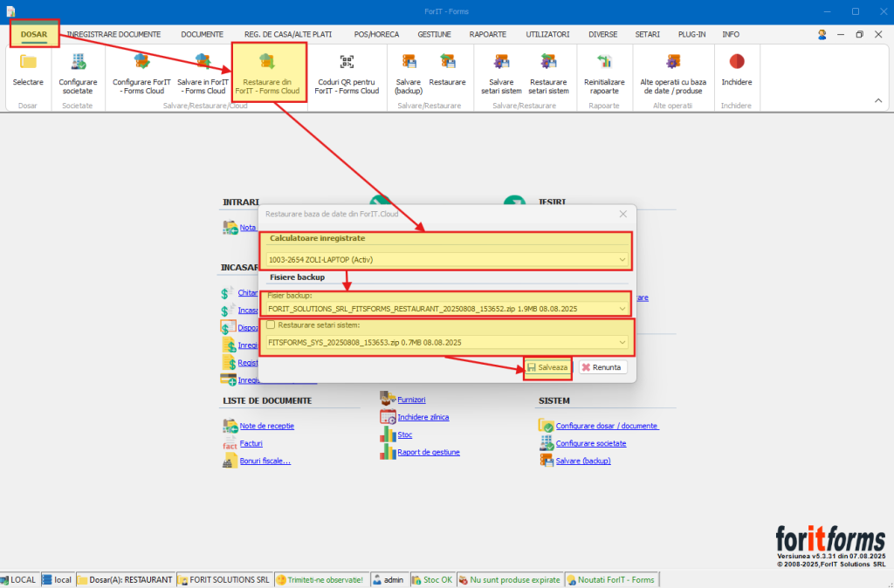Open Configurare ForIT - Forms Cloud
Screen dimensions: 894x588
(141, 74)
